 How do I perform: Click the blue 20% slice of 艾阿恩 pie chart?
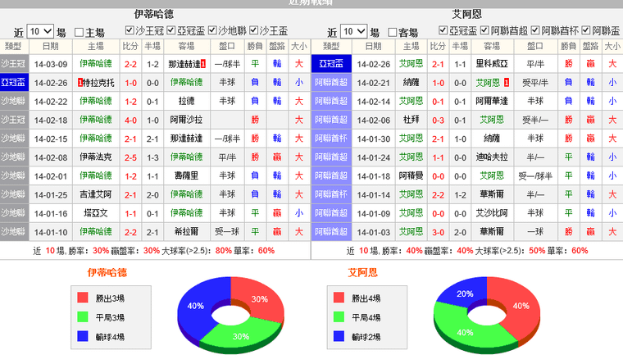pyautogui.click(x=465, y=293)
